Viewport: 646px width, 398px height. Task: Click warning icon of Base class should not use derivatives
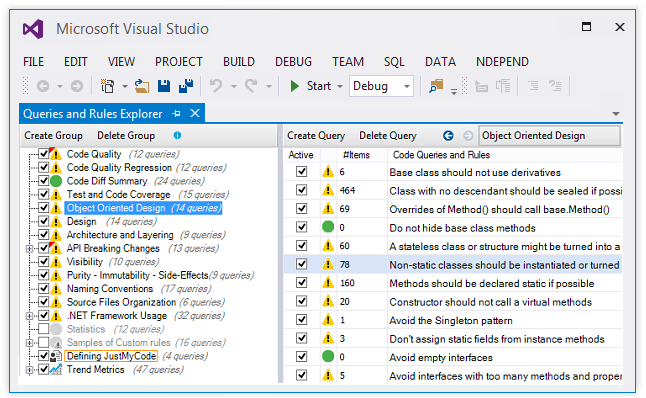tap(328, 171)
